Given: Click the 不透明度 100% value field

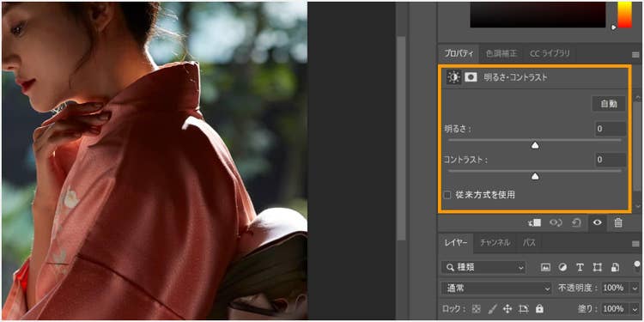Looking at the screenshot, I should click(616, 288).
